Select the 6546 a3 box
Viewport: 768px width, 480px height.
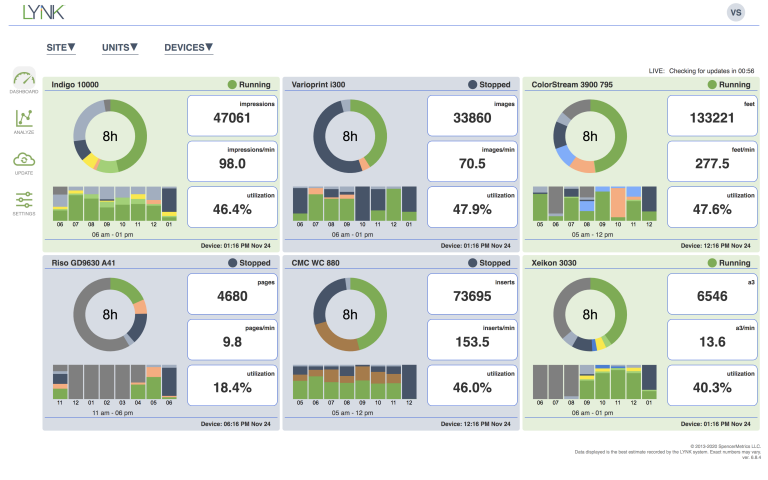point(712,294)
